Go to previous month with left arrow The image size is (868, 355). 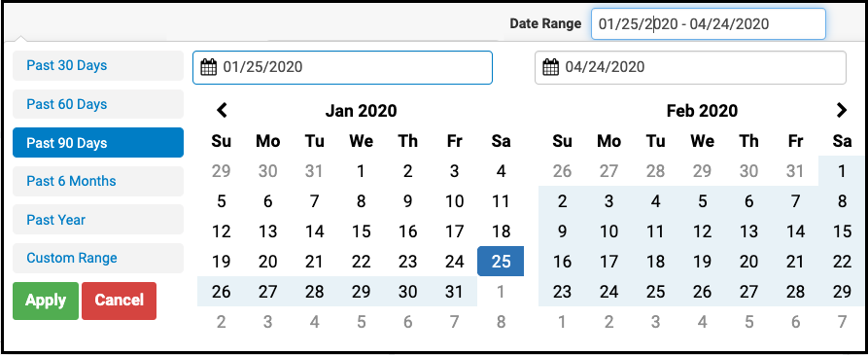[222, 110]
